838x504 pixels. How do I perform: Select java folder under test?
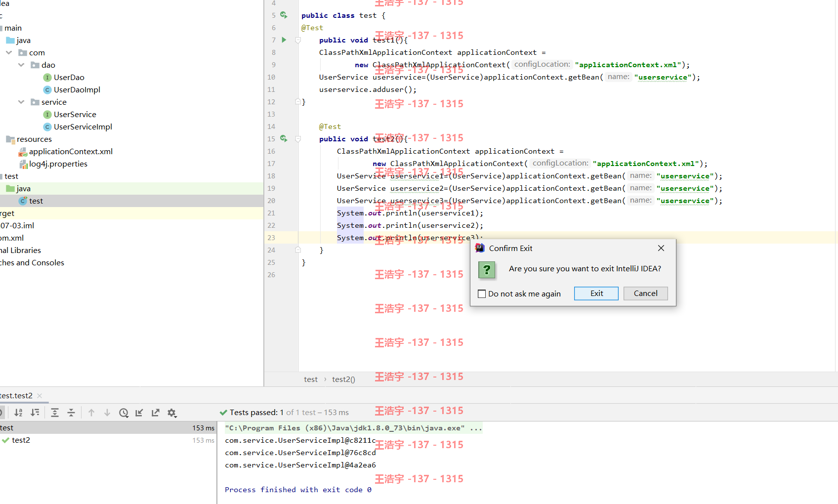click(23, 188)
